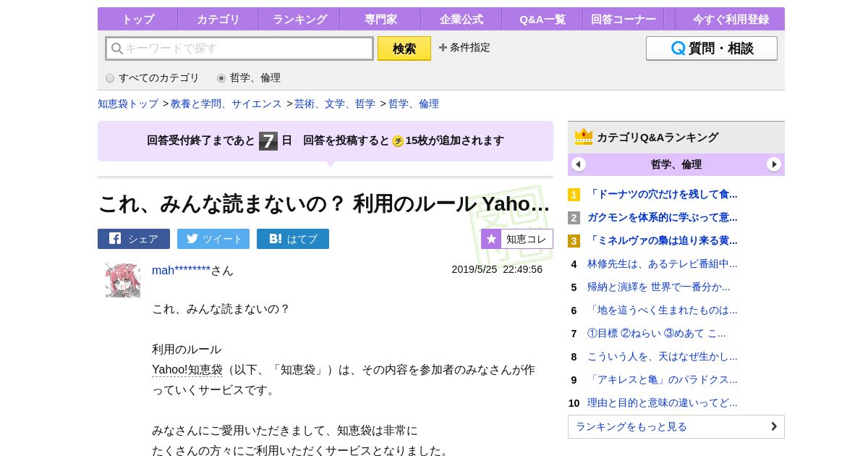
Task: Select 哲学、倫理 radio button
Action: point(221,78)
